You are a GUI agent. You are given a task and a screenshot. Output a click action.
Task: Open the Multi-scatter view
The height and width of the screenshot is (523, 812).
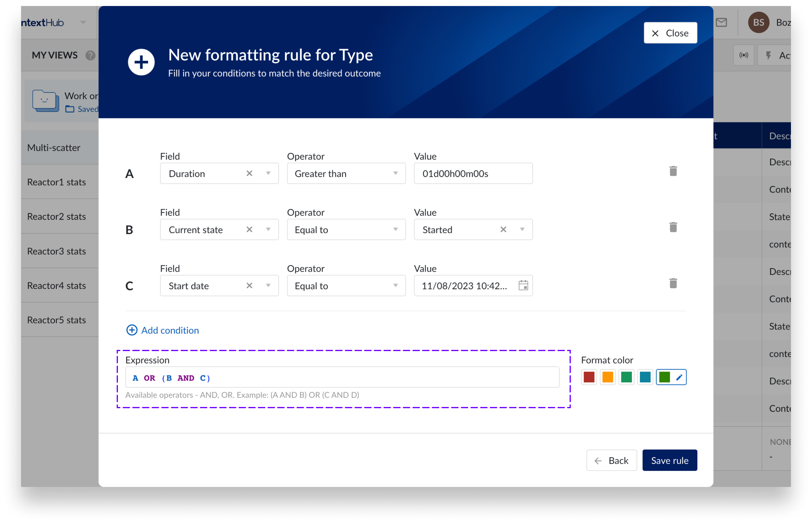pos(54,148)
